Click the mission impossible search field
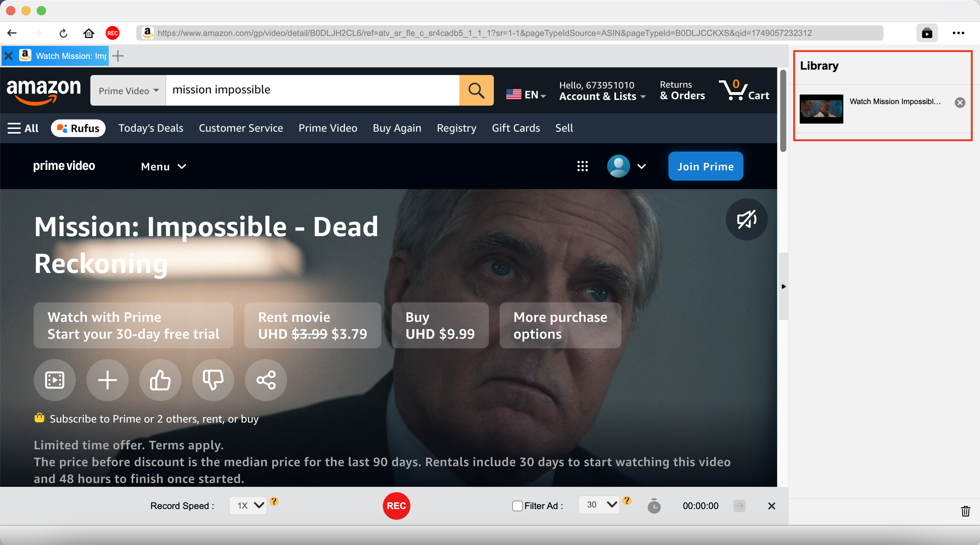 coord(312,90)
